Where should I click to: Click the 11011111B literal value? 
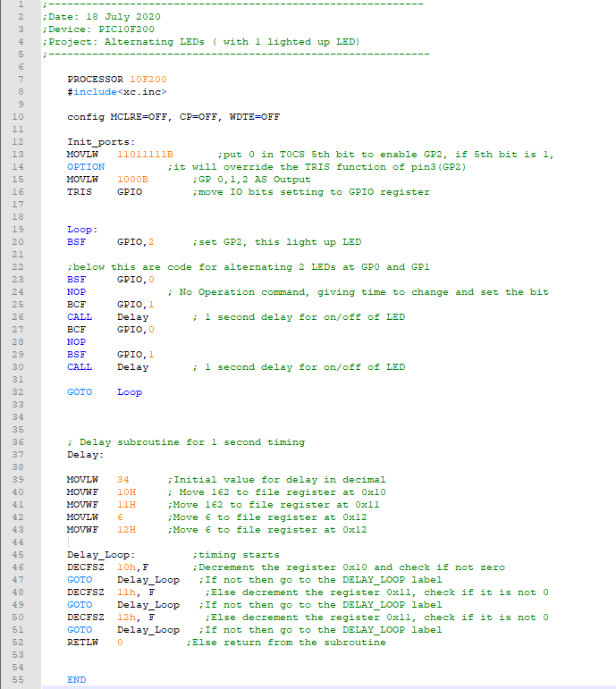coord(145,155)
